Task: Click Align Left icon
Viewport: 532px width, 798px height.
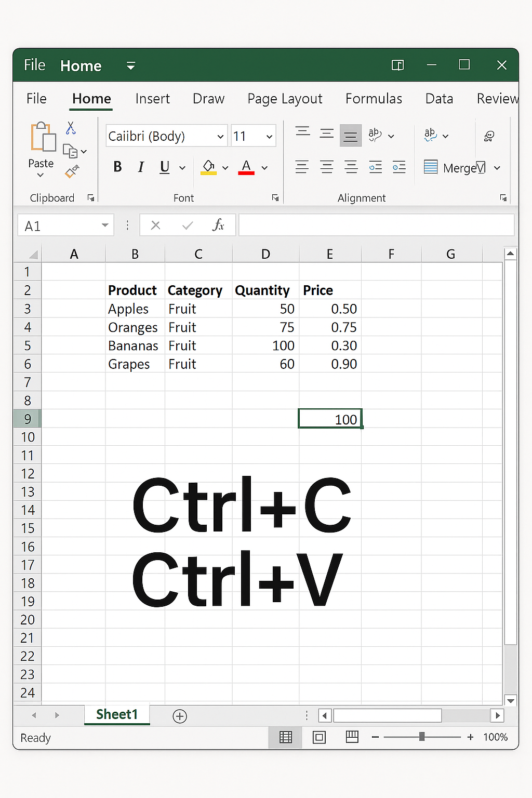Action: click(x=302, y=167)
